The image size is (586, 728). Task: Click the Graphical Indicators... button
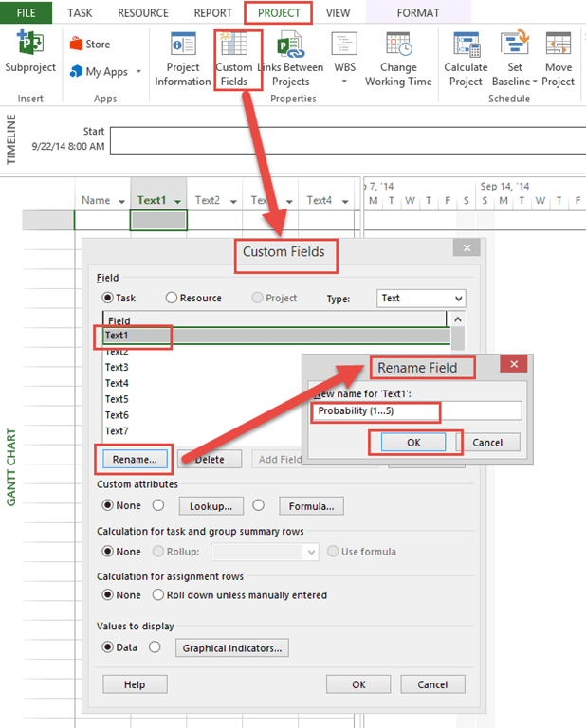tap(232, 648)
